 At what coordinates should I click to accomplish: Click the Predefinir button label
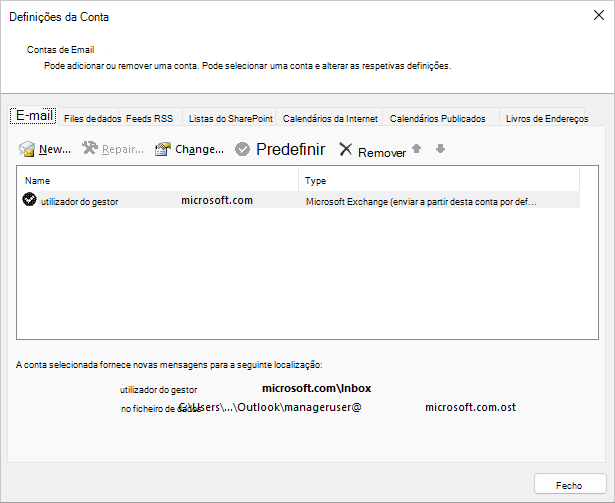pos(291,149)
